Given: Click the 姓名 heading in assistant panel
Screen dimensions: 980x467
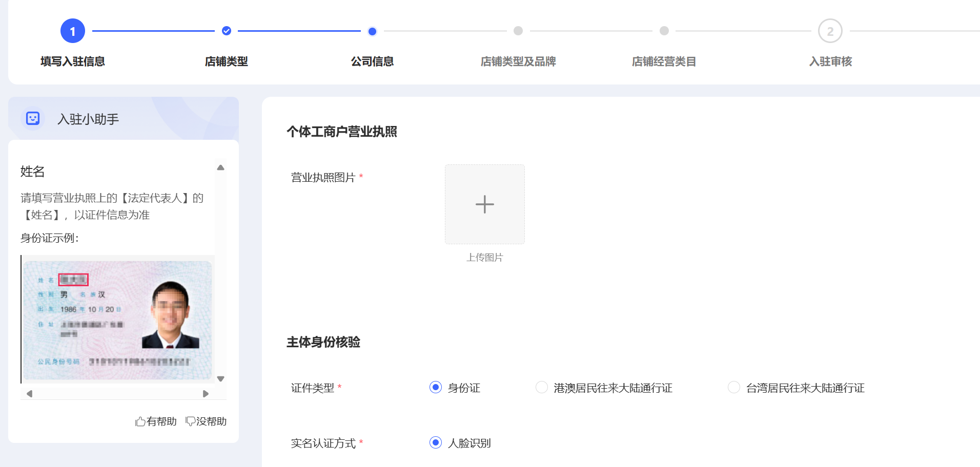Looking at the screenshot, I should pos(33,172).
